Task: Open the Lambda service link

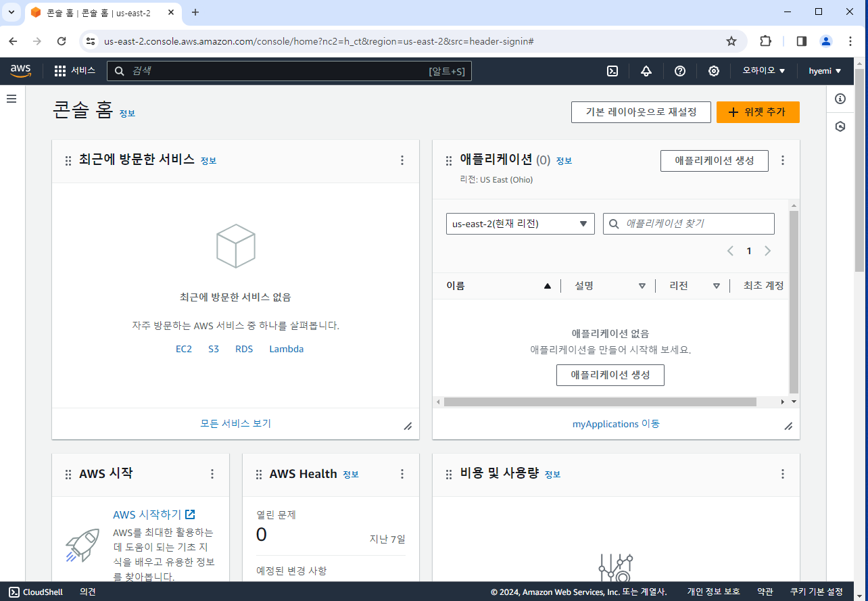Action: [x=287, y=349]
